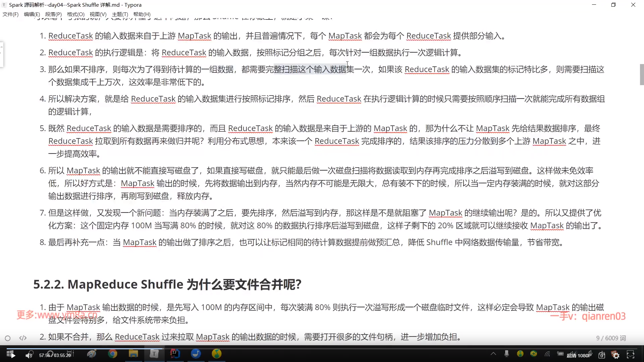Viewport: 644px width, 362px height.
Task: Click the video progress bar
Action: pos(322,348)
